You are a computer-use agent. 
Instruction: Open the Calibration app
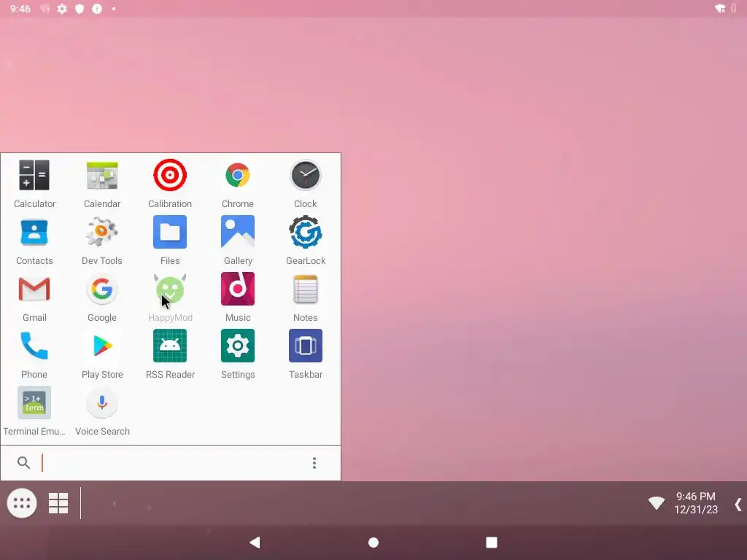coord(170,184)
